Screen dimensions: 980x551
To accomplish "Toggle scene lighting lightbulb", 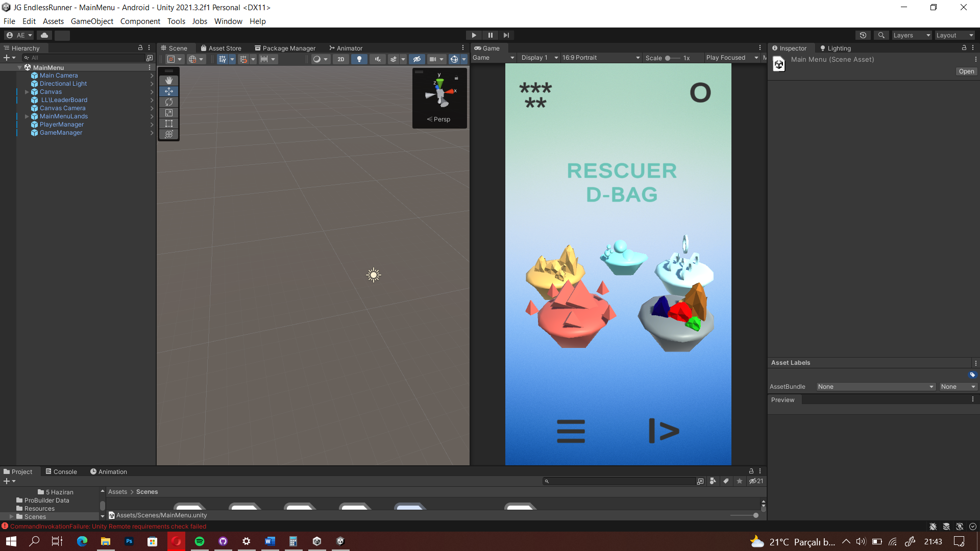I will pos(359,59).
